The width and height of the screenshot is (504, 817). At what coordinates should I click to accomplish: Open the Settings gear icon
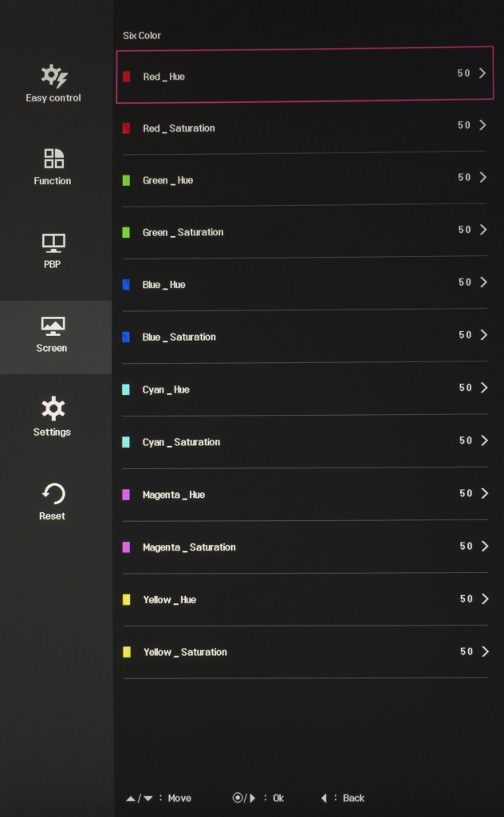53,409
